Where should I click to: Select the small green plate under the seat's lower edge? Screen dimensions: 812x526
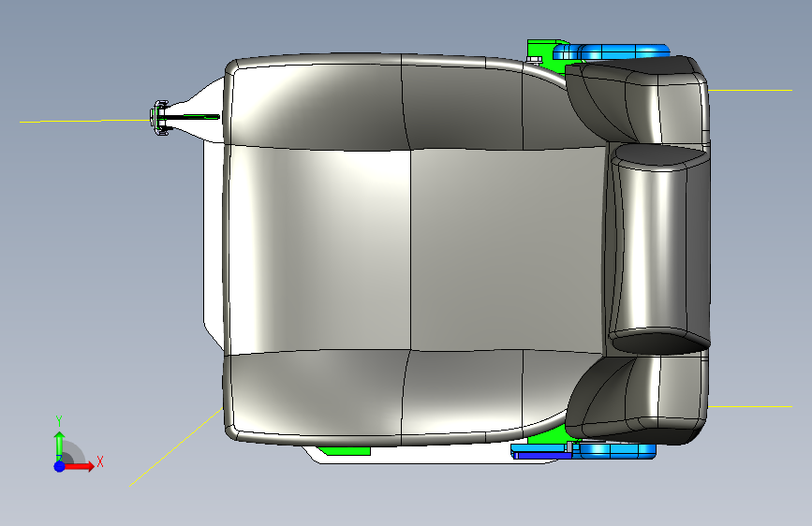(x=345, y=451)
